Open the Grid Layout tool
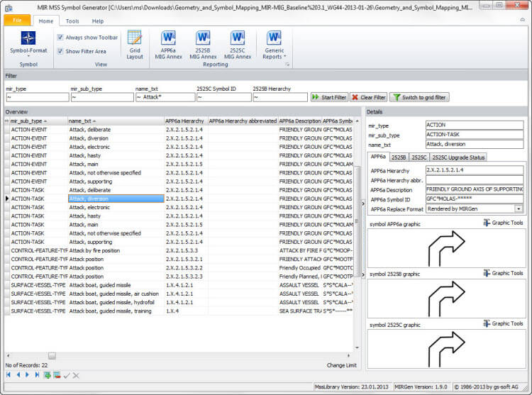Screen dimensions: 532x395 click(x=135, y=45)
